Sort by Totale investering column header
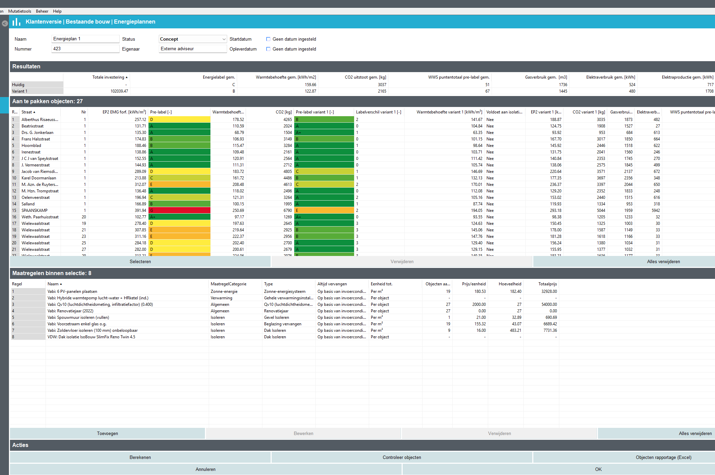 (109, 77)
